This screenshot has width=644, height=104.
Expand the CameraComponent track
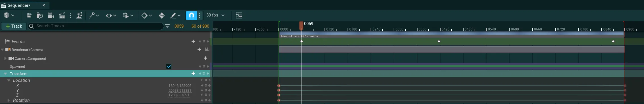[x=5, y=59]
